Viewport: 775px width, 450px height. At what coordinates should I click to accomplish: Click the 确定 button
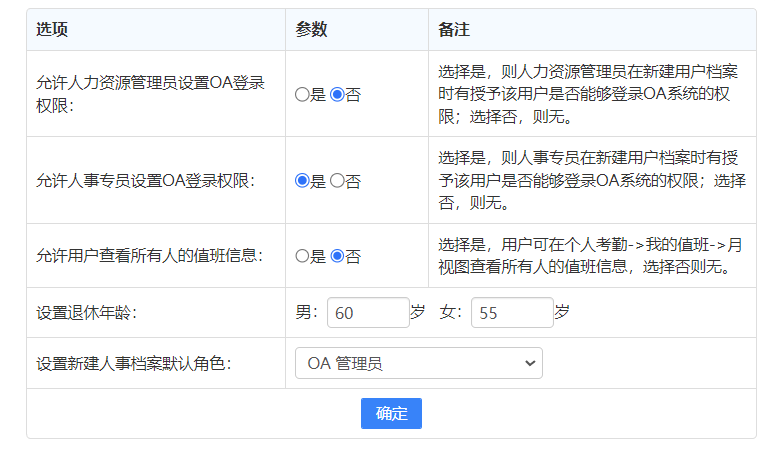tap(391, 413)
